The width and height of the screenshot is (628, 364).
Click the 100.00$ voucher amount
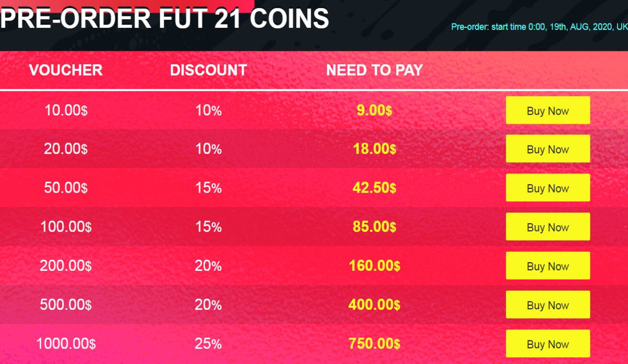pos(66,227)
